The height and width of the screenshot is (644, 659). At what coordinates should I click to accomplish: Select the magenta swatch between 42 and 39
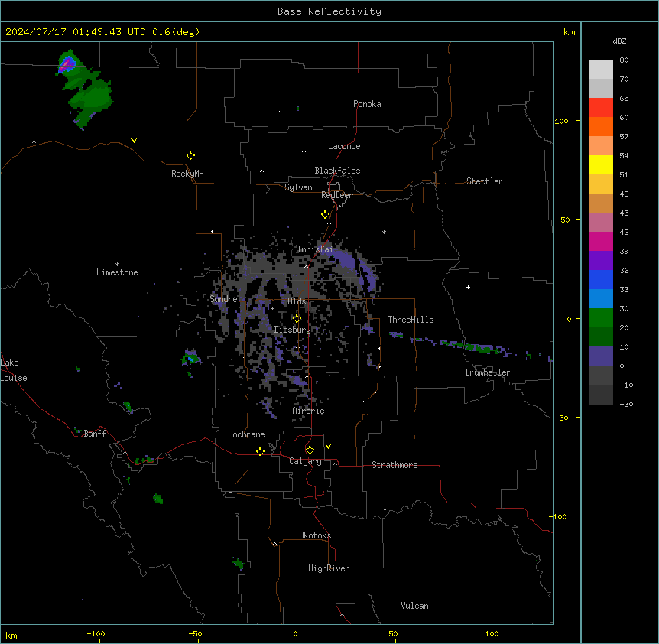pos(601,241)
